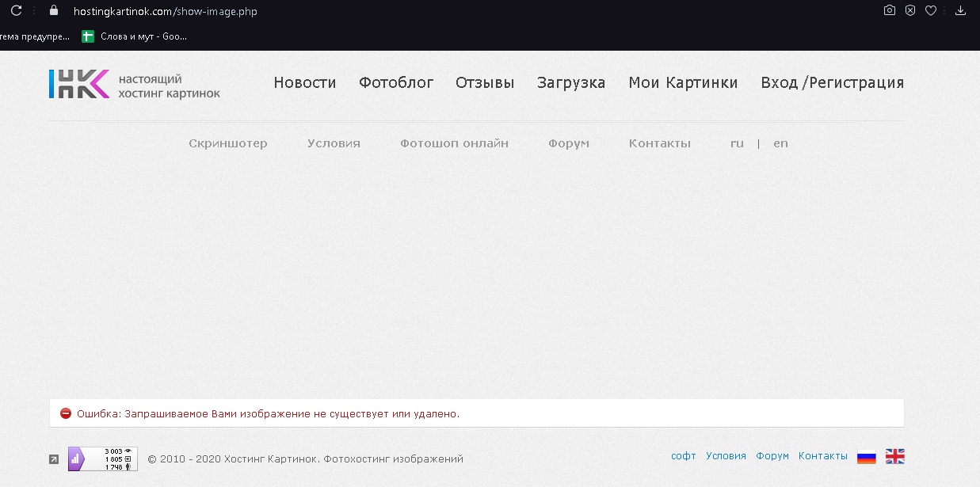
Task: Click the Хостинг Картинок site logo
Action: tap(134, 84)
